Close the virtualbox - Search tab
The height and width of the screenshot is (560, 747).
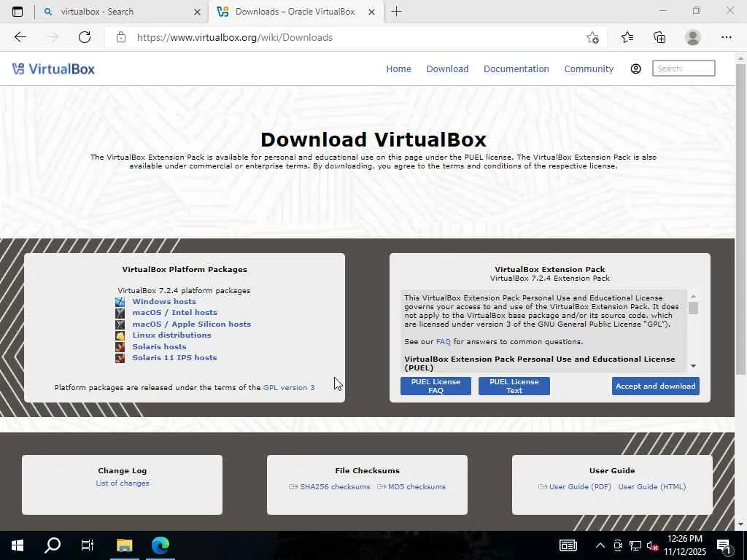click(197, 12)
